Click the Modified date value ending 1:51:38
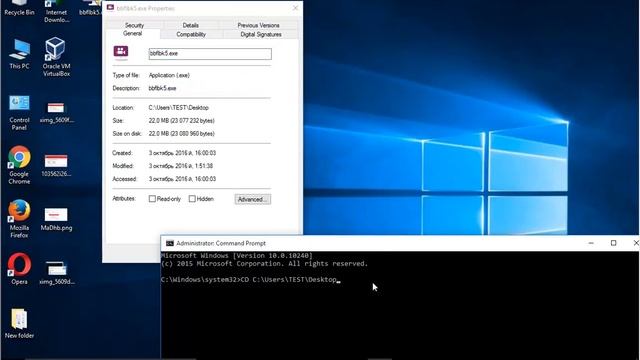 click(x=181, y=166)
